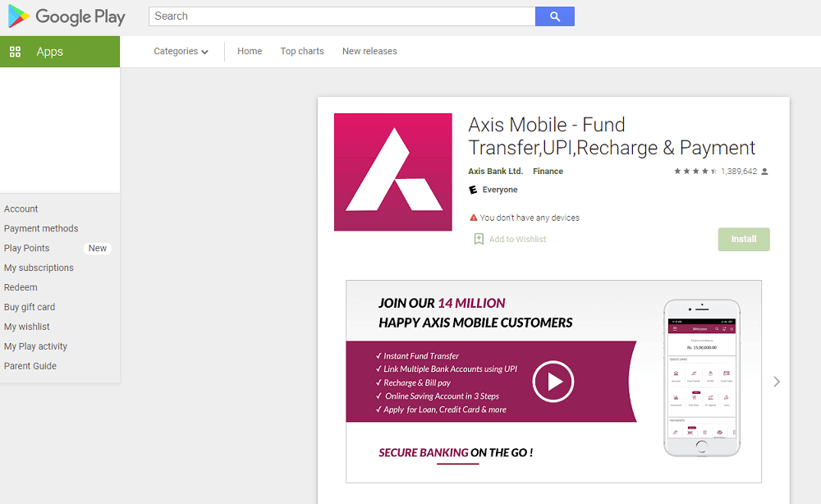The width and height of the screenshot is (821, 504).
Task: Open Account in the sidebar
Action: (21, 208)
